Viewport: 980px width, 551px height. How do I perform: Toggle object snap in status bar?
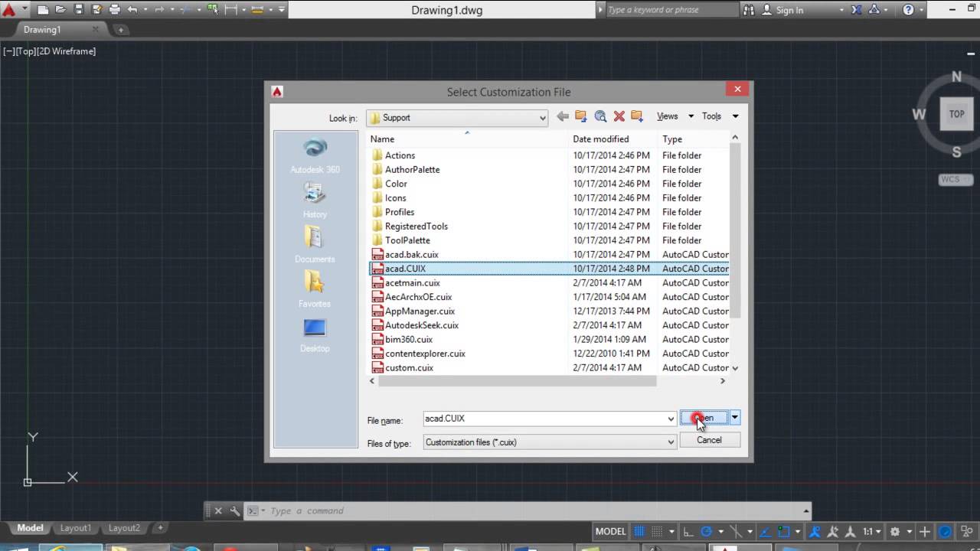[x=783, y=531]
